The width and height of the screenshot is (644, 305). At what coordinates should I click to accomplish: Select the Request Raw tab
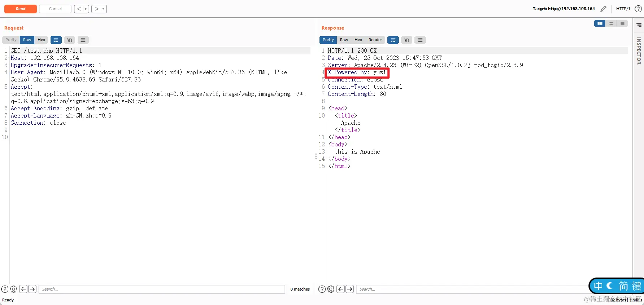pos(27,40)
